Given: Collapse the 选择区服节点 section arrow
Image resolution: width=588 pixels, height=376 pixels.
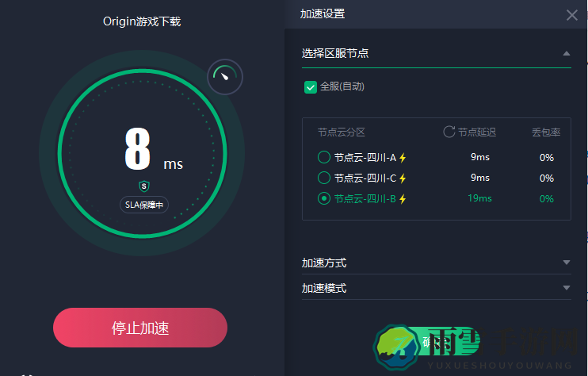Looking at the screenshot, I should tap(567, 54).
